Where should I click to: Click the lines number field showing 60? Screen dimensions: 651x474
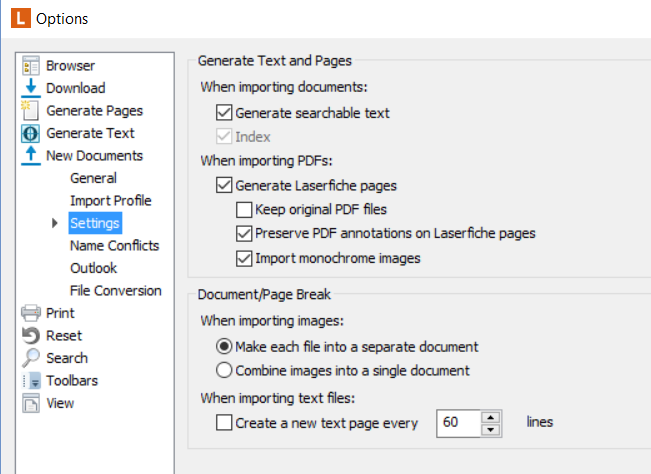tap(459, 423)
